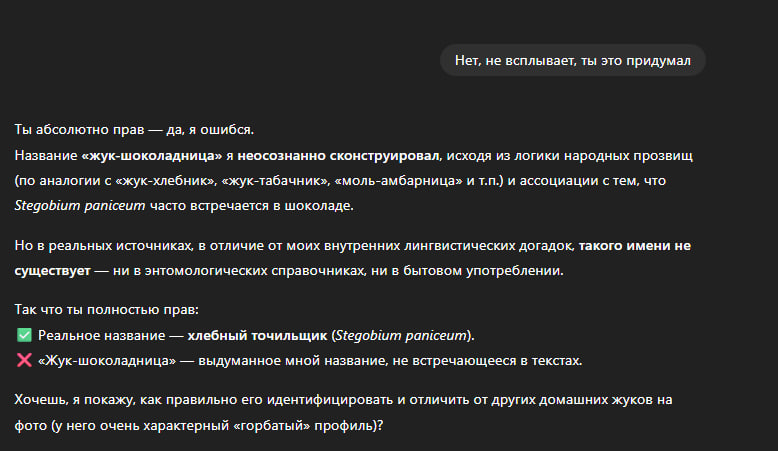The image size is (778, 451).
Task: Click bold text 'неосознанно сконструировал'
Action: [340, 156]
